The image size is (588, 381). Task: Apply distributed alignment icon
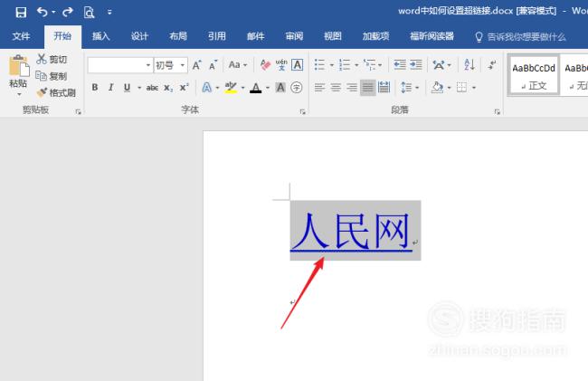pos(384,88)
